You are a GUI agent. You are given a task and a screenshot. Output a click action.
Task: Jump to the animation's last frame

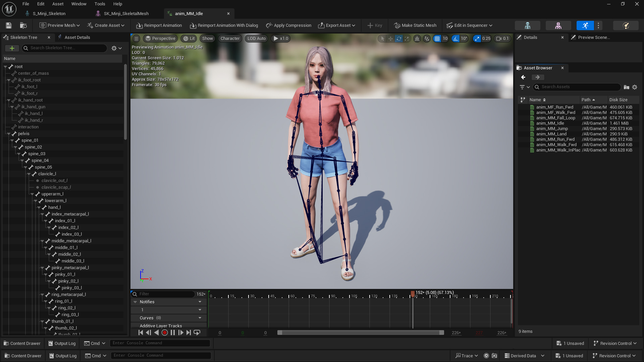pos(189,333)
